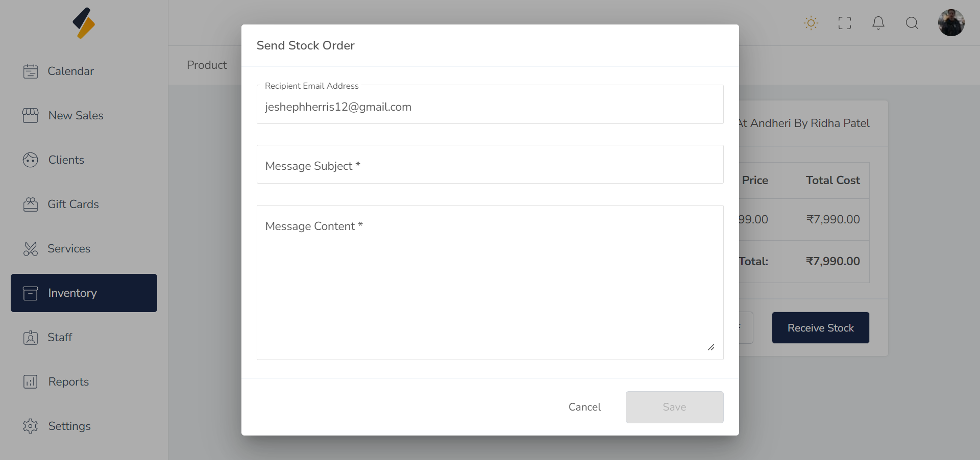980x460 pixels.
Task: Click the Settings gear icon
Action: tap(31, 426)
